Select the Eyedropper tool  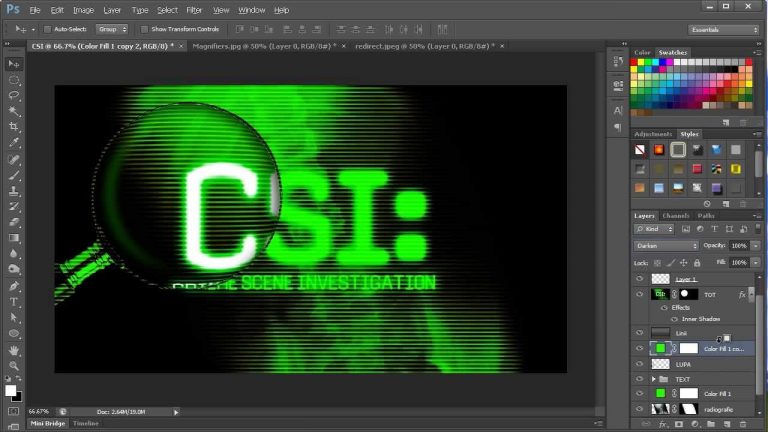point(14,143)
